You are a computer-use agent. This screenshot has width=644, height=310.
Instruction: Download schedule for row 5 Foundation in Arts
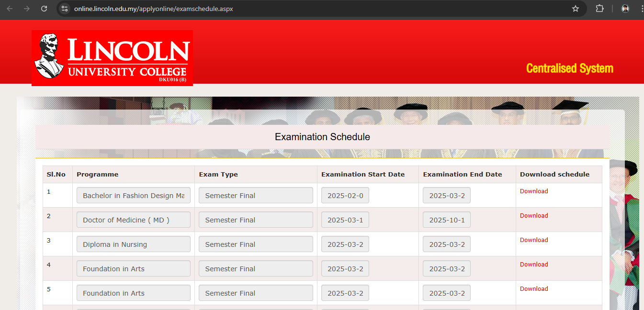tap(534, 288)
